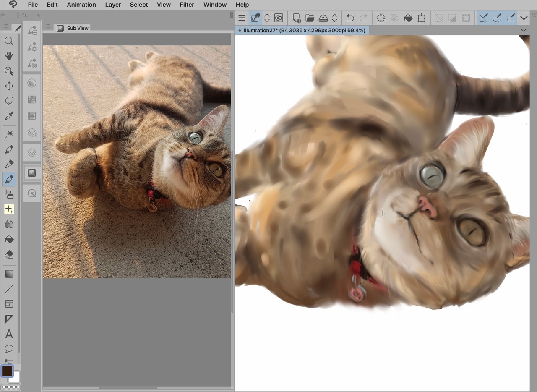This screenshot has width=537, height=392.
Task: Open Clip Studio spiral icon in command bar
Action: tap(279, 18)
